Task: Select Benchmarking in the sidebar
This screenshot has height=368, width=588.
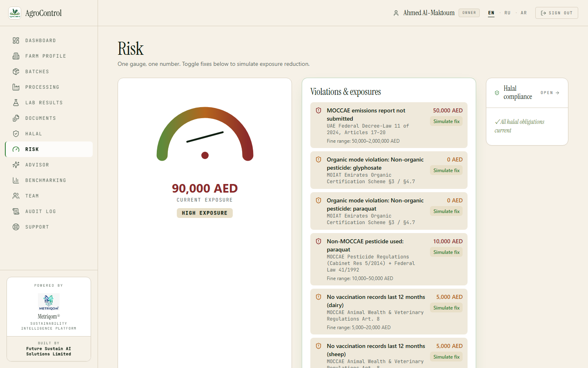Action: 49,180
